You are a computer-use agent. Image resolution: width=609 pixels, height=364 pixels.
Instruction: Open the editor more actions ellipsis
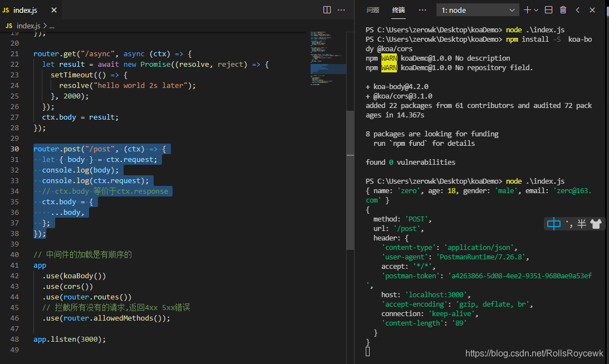click(341, 9)
